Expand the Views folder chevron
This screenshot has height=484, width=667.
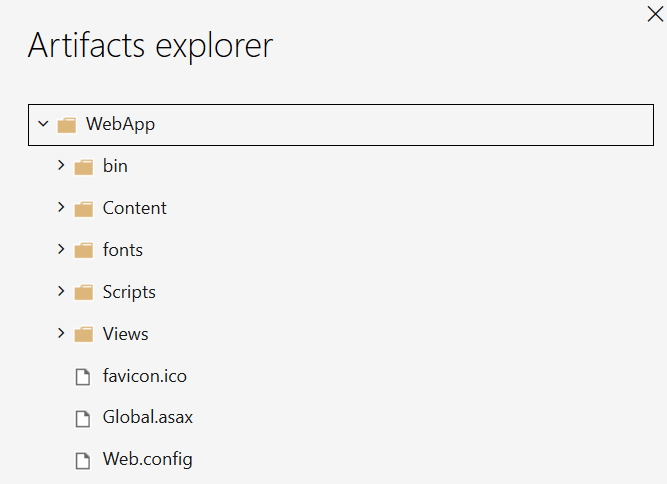click(x=61, y=334)
